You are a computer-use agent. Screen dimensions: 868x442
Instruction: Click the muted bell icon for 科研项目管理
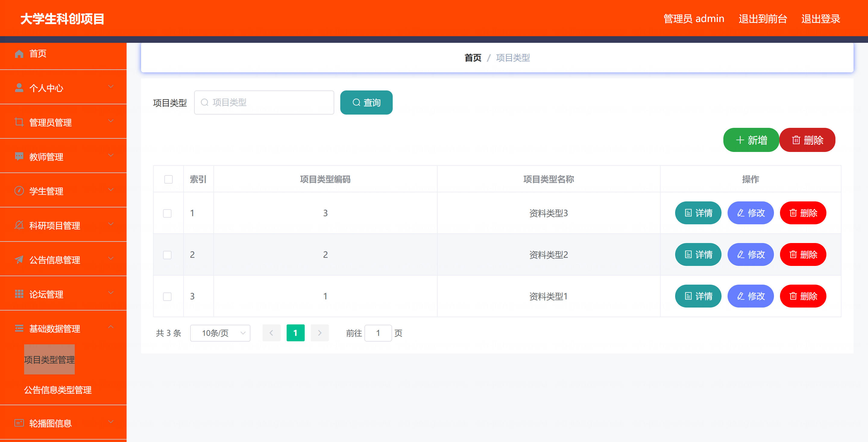(19, 225)
